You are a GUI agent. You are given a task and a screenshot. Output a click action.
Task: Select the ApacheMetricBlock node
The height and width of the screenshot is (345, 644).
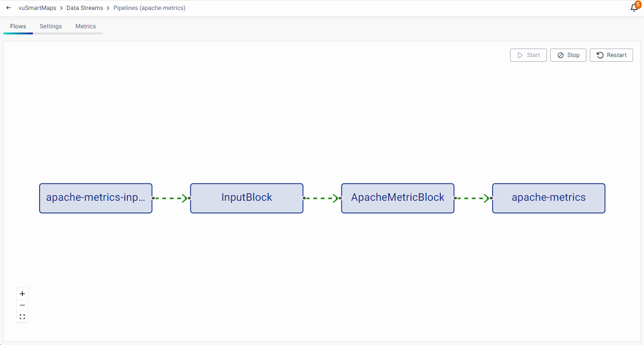pos(397,198)
